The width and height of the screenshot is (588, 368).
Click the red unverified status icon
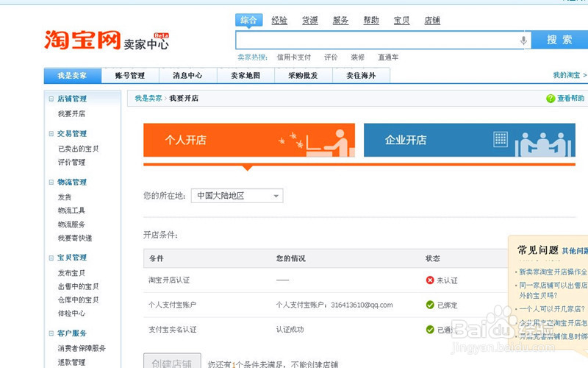430,280
